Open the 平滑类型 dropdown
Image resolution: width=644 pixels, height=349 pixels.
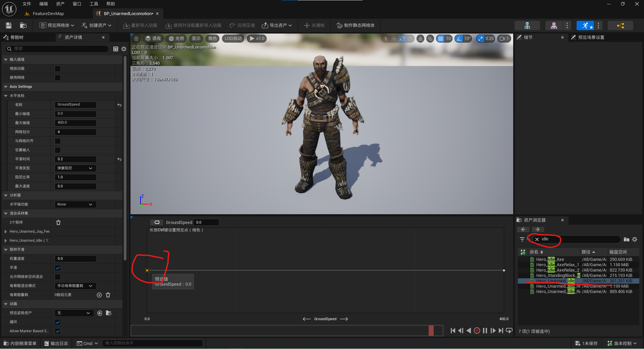tap(75, 168)
